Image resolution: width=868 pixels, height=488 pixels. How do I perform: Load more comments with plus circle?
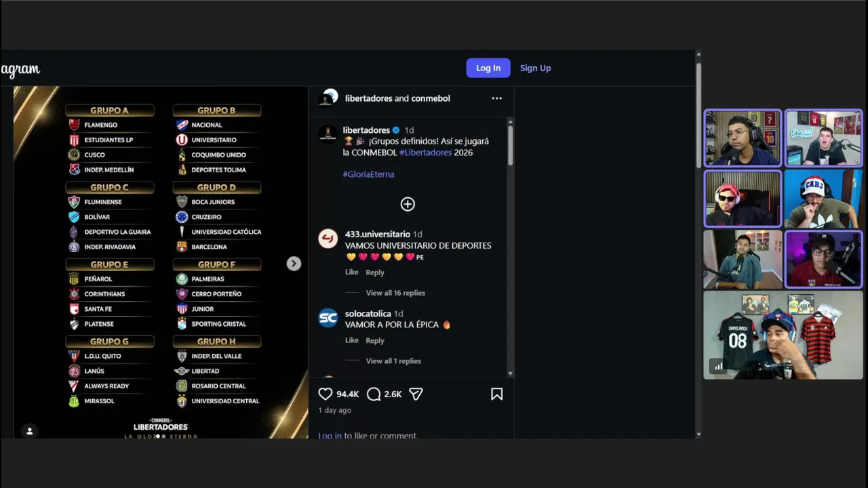tap(408, 204)
